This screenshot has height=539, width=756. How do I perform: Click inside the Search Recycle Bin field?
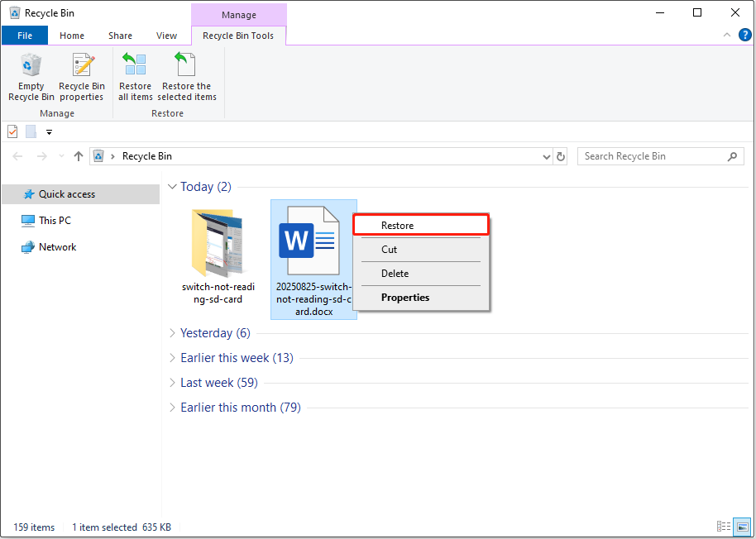[x=645, y=156]
